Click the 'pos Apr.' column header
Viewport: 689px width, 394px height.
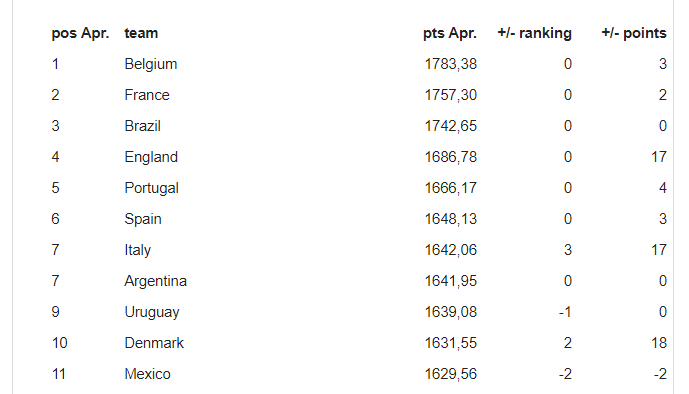(80, 33)
